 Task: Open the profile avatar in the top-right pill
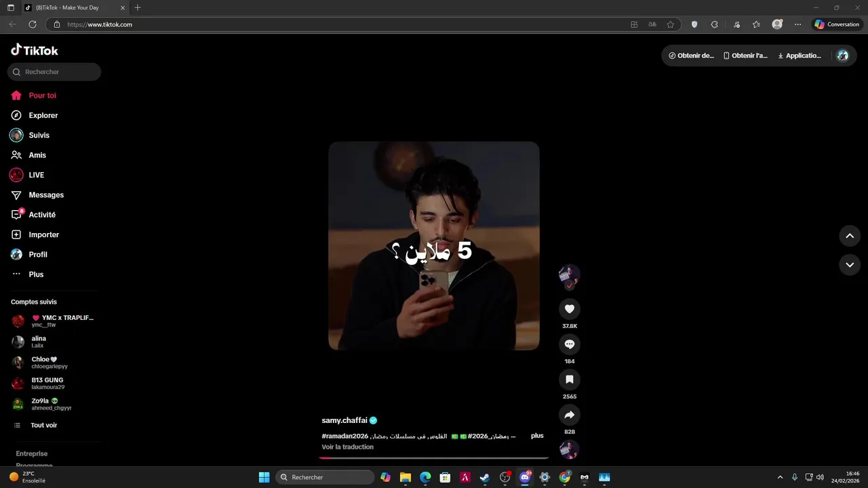point(843,56)
